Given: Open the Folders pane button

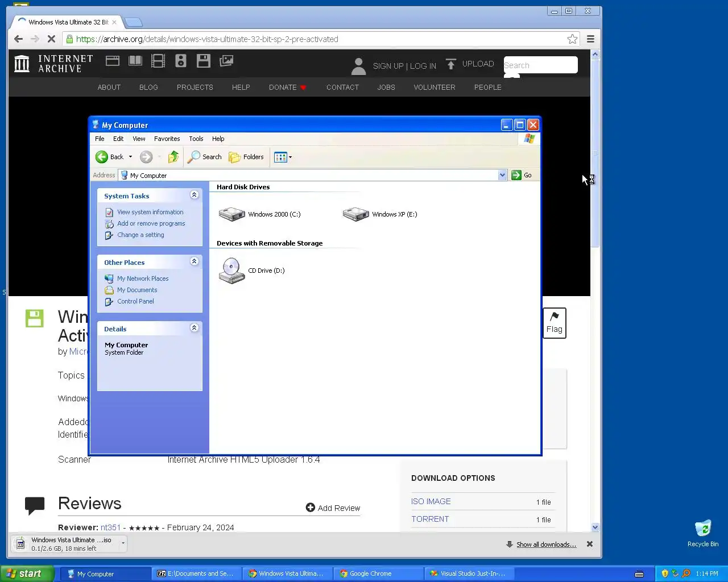Looking at the screenshot, I should point(246,157).
